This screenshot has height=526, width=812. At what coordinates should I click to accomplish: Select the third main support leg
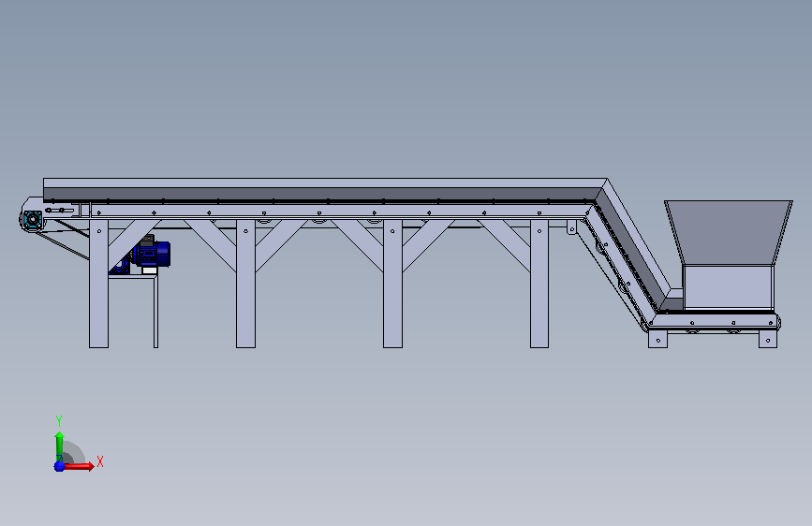pos(392,284)
